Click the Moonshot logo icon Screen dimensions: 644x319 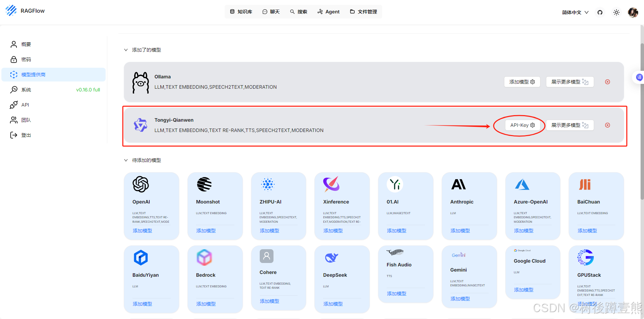pos(204,184)
